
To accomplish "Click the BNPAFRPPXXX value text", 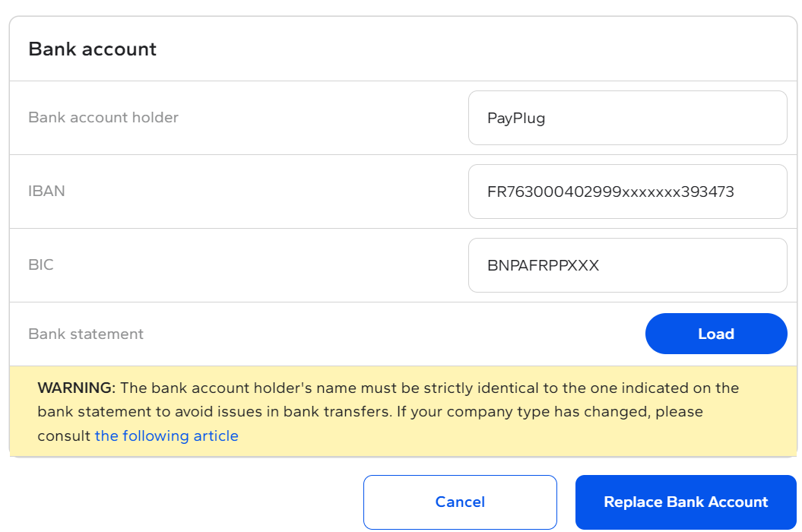I will point(544,265).
